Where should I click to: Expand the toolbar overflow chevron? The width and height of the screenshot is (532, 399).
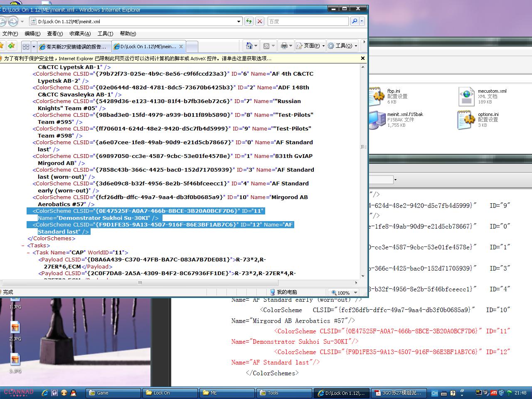click(364, 42)
